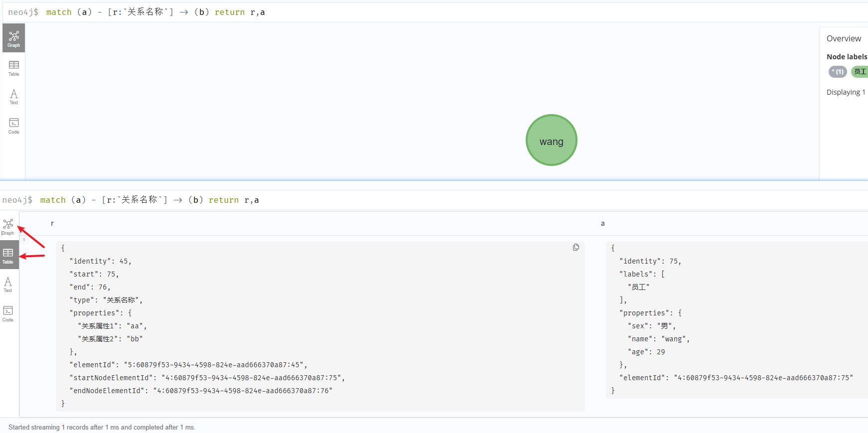The width and height of the screenshot is (868, 433).
Task: Switch top result to Graph view
Action: click(13, 38)
